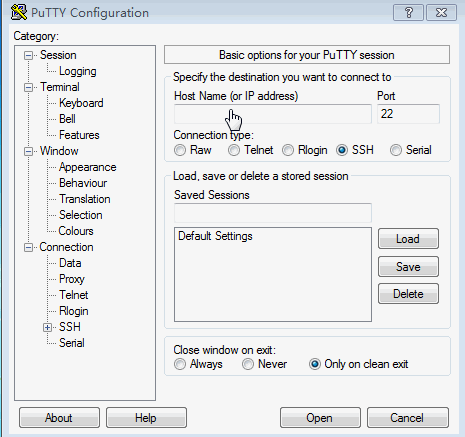Open the Window category

(x=59, y=151)
